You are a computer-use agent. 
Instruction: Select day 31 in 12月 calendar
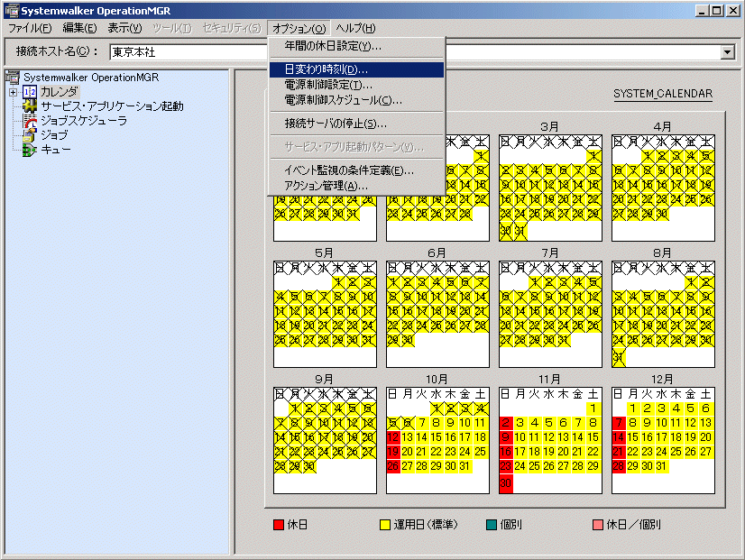coord(661,466)
